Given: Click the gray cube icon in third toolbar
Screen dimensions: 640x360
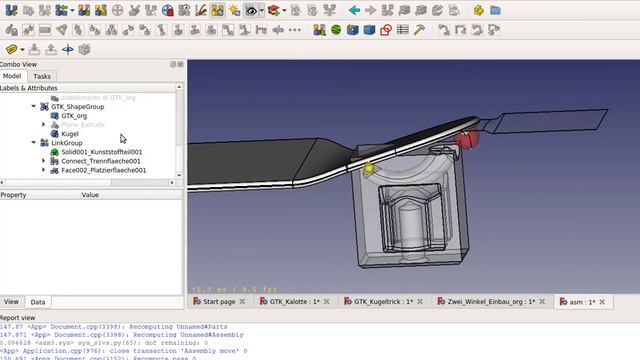Looking at the screenshot, I should tap(84, 49).
